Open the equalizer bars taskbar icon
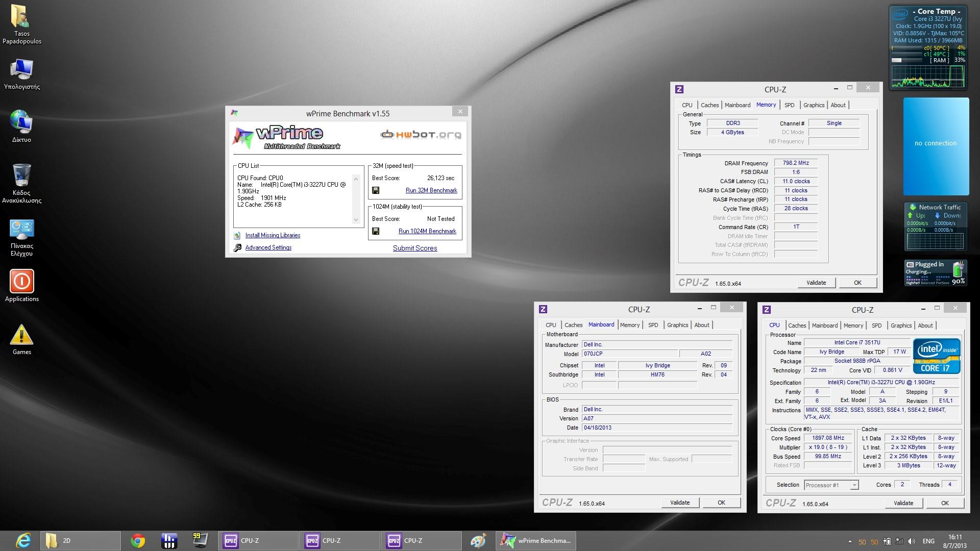The image size is (980, 551). (169, 540)
